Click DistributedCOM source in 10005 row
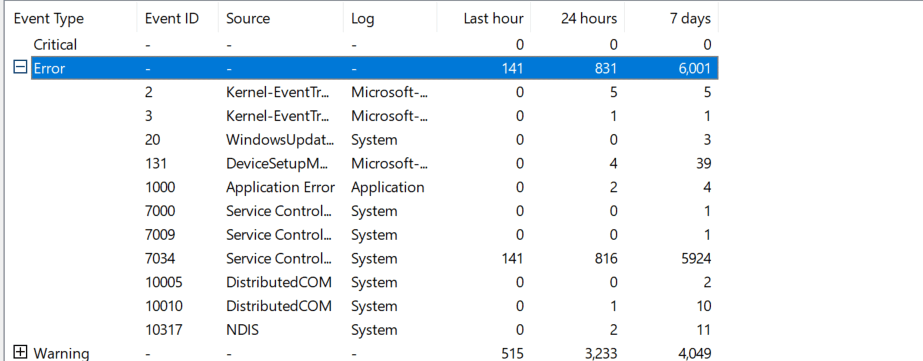Screen dimensions: 923x361 (x=279, y=282)
